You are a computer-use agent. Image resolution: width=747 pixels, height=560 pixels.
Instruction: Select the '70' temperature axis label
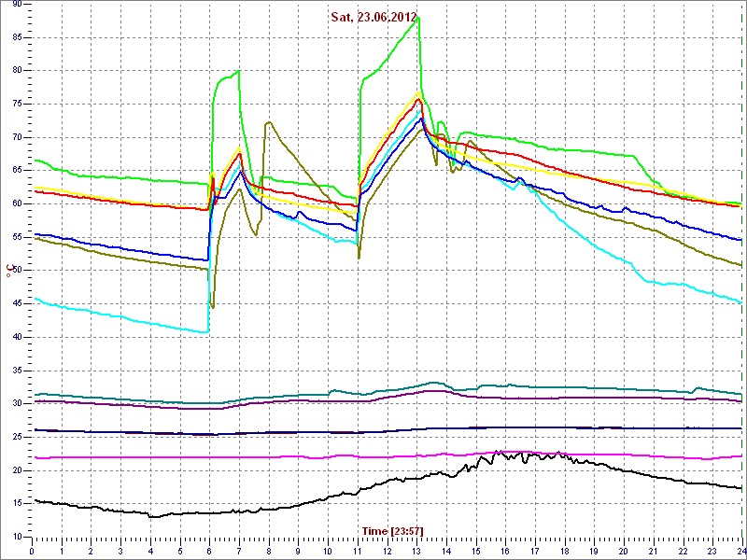[x=18, y=137]
